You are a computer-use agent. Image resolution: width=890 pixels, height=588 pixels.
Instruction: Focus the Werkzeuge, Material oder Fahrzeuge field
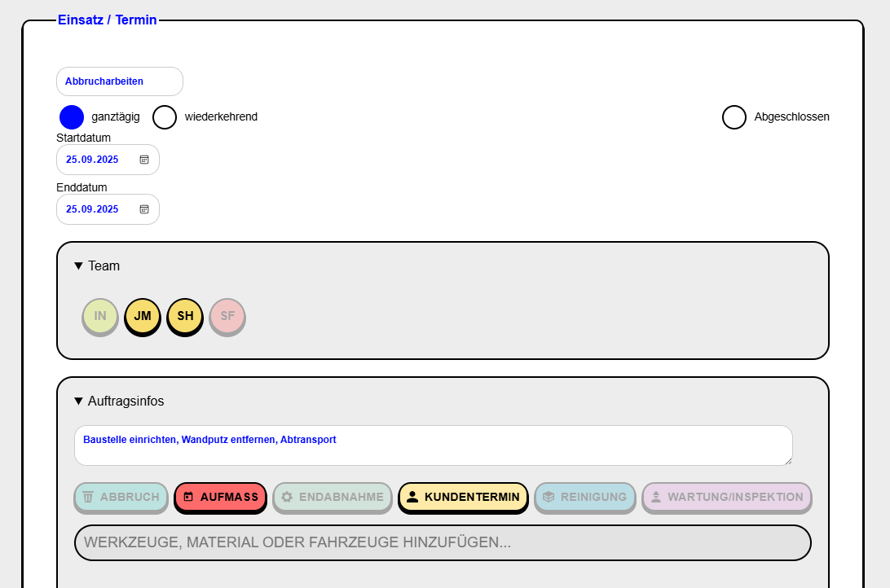443,542
